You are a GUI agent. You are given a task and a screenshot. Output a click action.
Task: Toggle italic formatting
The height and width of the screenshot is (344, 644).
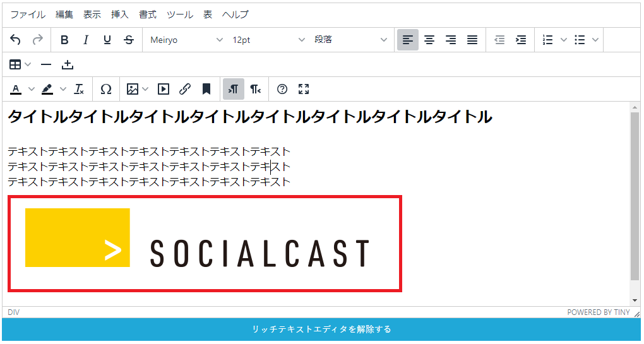point(85,40)
